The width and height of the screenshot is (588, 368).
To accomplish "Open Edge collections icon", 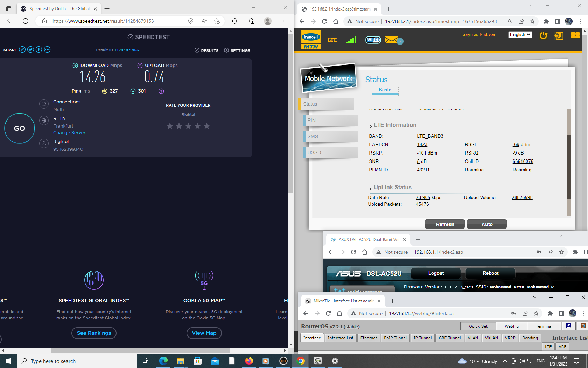I will click(x=252, y=21).
